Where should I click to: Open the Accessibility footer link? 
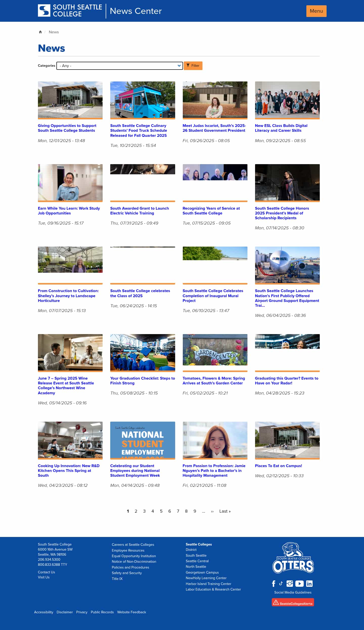point(44,612)
